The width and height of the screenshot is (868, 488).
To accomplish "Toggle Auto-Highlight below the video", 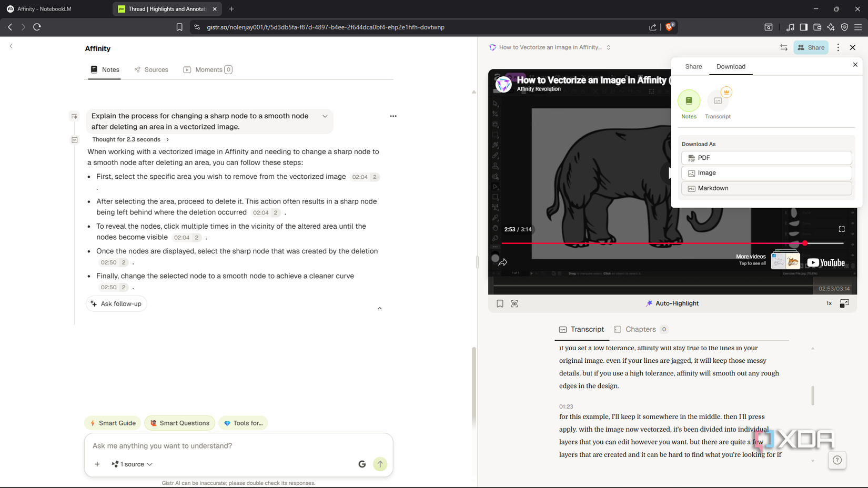I will tap(672, 303).
